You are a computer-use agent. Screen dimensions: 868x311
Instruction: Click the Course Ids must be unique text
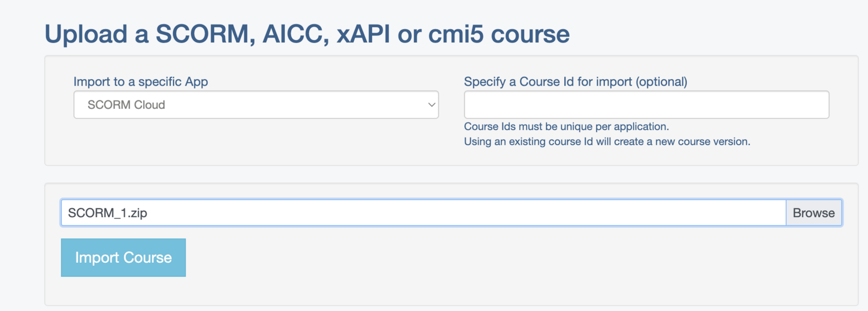(566, 126)
